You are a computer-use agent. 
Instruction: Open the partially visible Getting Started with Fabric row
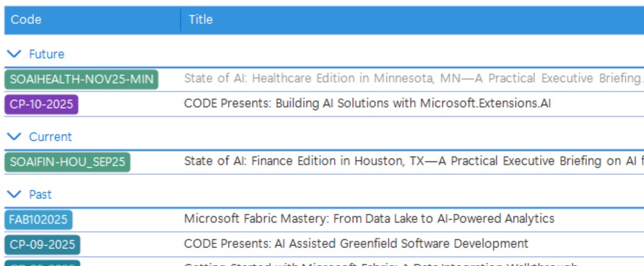380,263
